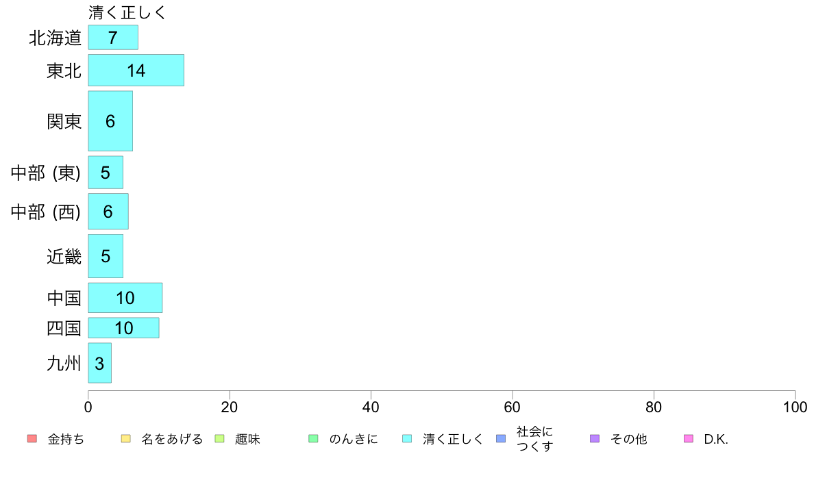Select the 中部 (東) bar showing 5

tap(106, 173)
